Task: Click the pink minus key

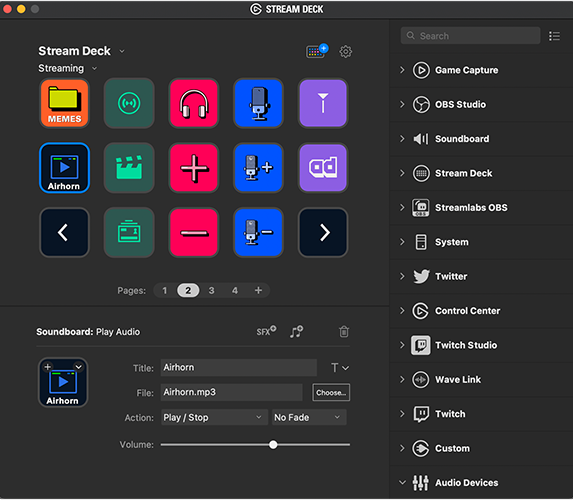Action: [x=194, y=232]
